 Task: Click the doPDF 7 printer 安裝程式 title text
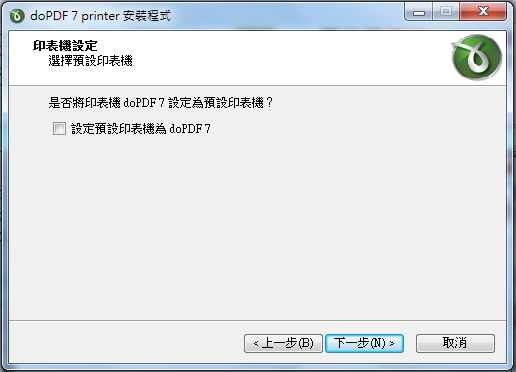[x=100, y=16]
